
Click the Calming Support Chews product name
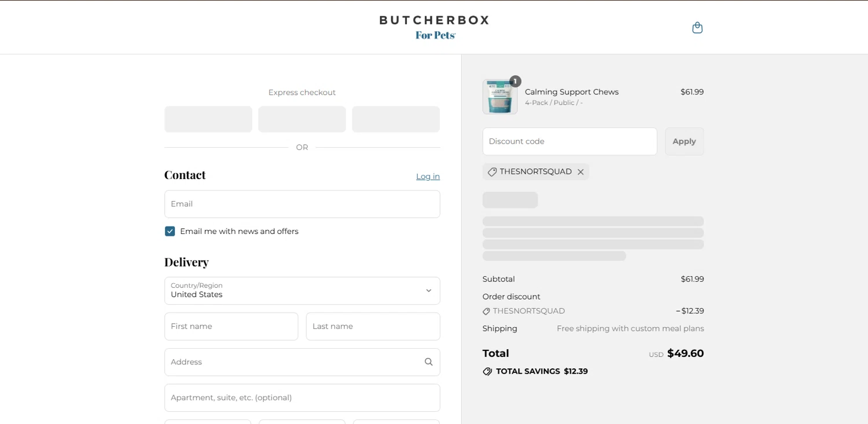572,92
